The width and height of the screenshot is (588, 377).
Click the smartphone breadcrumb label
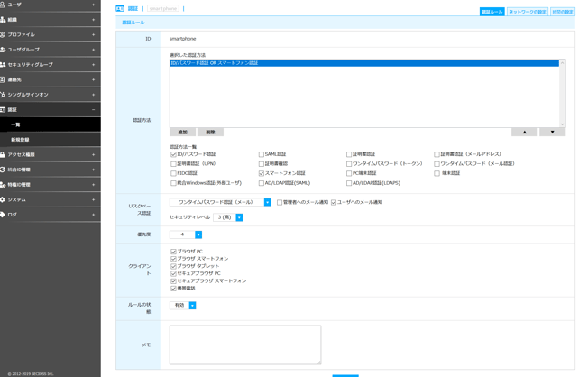pyautogui.click(x=163, y=8)
